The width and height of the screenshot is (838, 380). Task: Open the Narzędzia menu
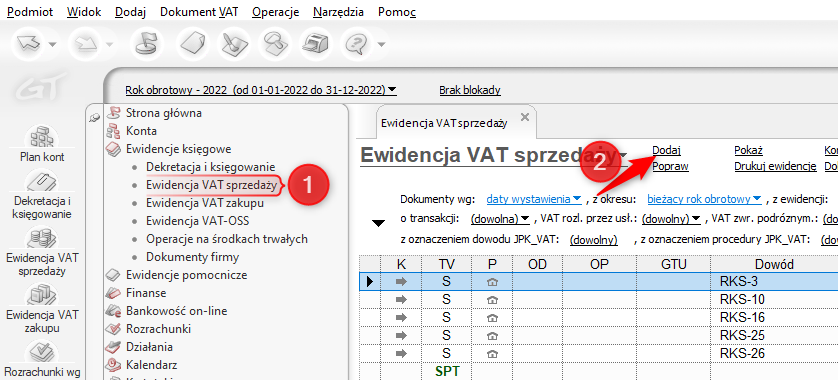pyautogui.click(x=339, y=12)
